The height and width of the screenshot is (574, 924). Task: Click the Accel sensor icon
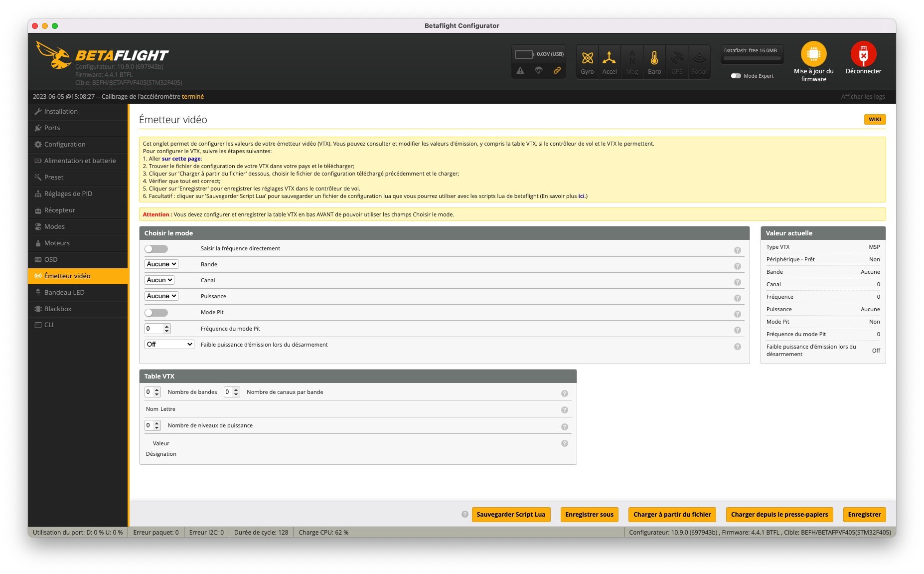(x=609, y=58)
